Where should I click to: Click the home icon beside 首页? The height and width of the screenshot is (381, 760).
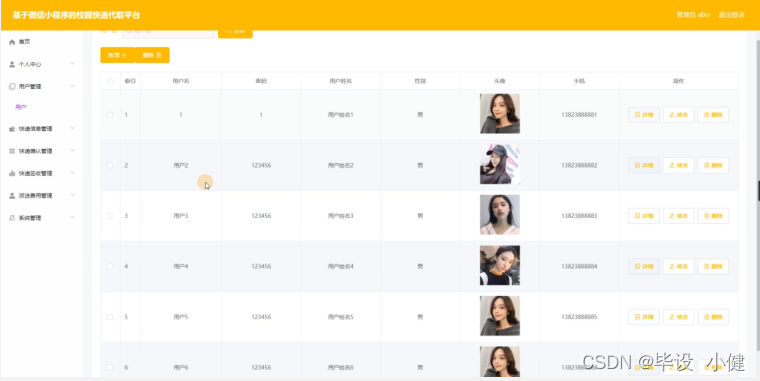click(12, 42)
